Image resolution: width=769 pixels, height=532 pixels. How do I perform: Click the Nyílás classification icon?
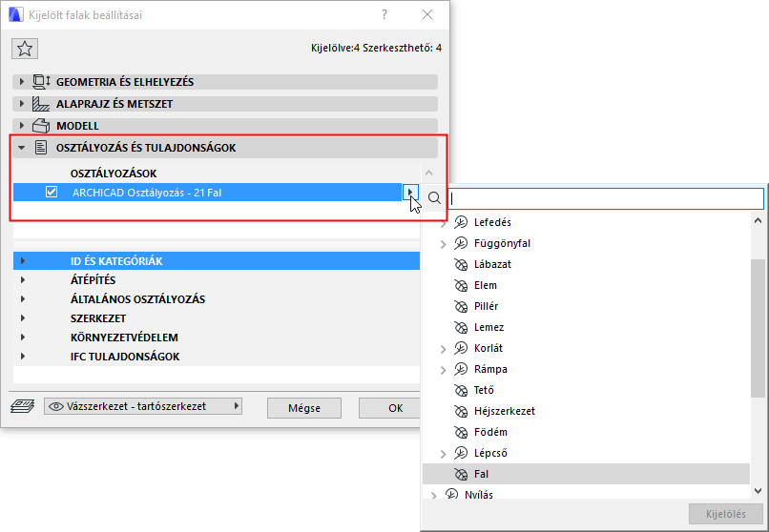coord(451,494)
